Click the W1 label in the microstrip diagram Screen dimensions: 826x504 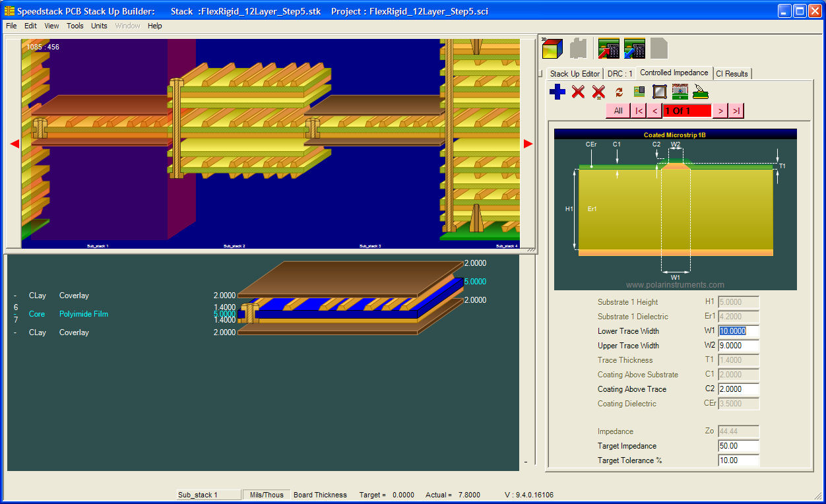(x=676, y=277)
